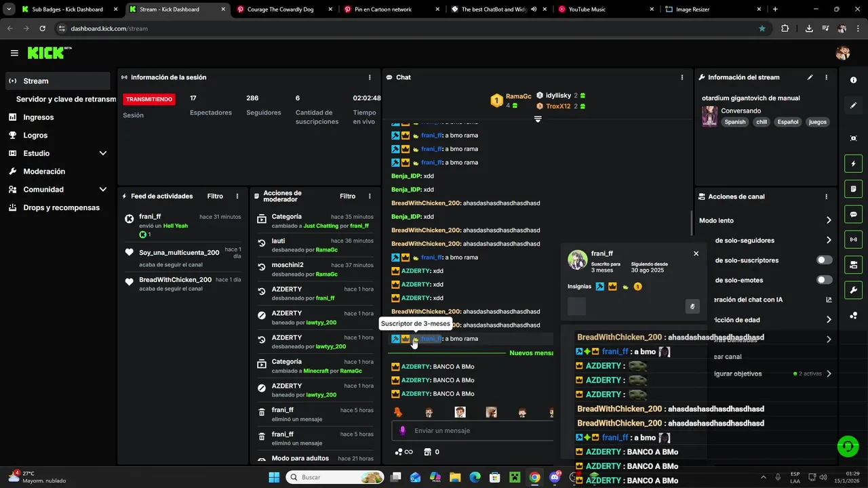Pick the orange creature quick emote
Screen dimensions: 868x488
(x=398, y=412)
